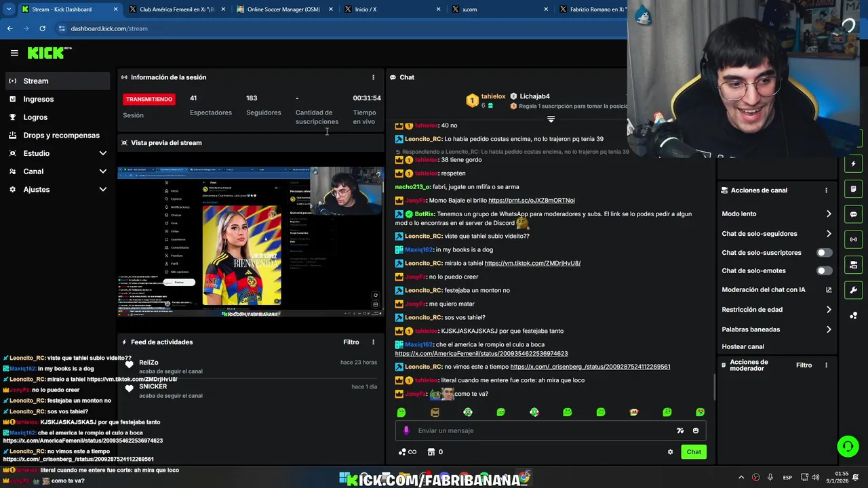Click the broadcast signal sidebar icon

pyautogui.click(x=853, y=239)
